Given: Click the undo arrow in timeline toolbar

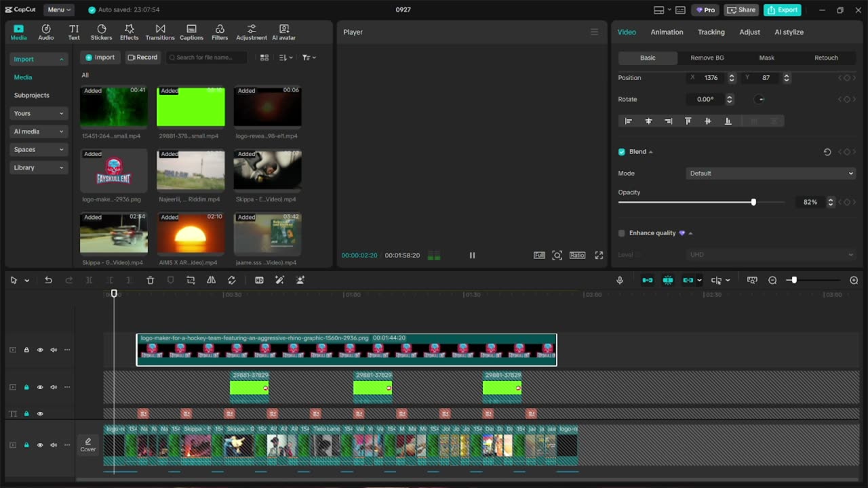Looking at the screenshot, I should click(x=48, y=281).
